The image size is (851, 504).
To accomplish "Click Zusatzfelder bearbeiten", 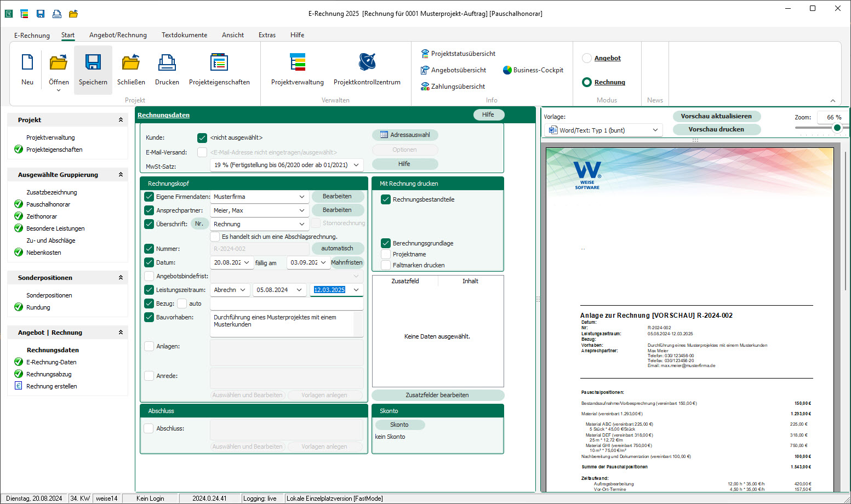I will pos(437,395).
